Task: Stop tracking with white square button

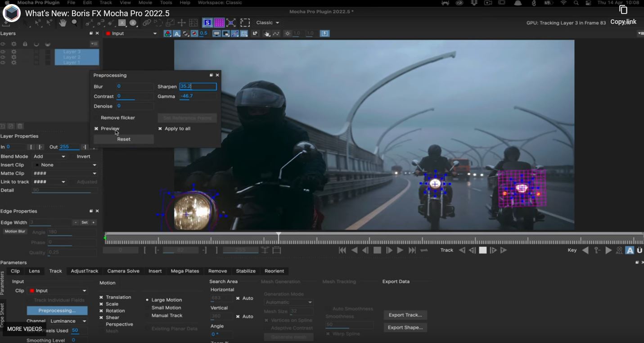Action: (483, 250)
